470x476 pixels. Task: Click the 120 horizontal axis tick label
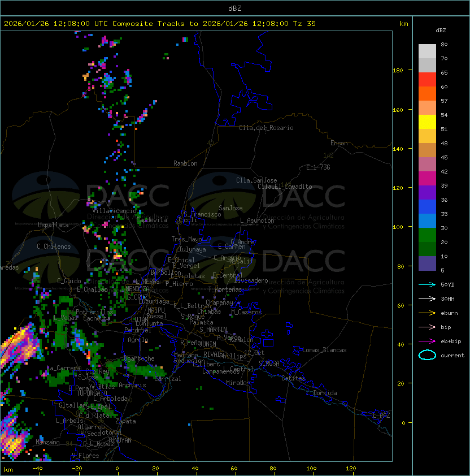(351, 469)
